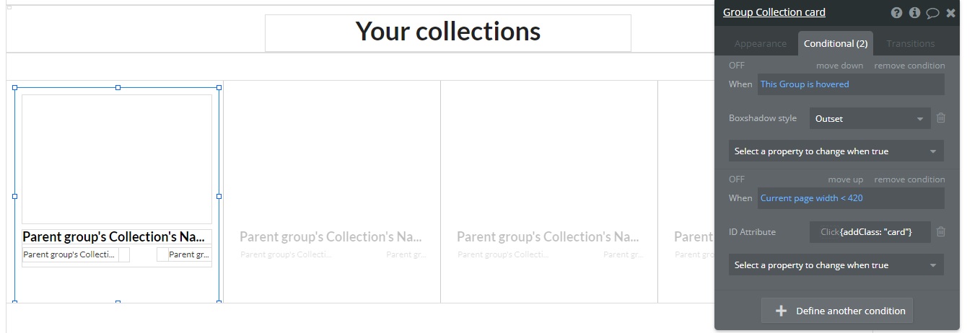Click the plus icon on Define another condition

click(781, 311)
